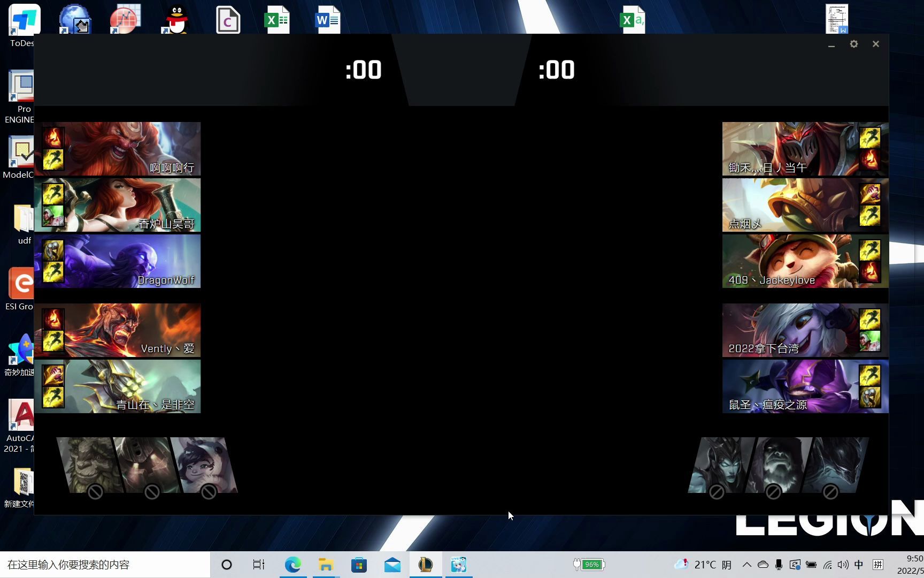Click Heal spell on 2022拿下台湾's card

[x=870, y=341]
